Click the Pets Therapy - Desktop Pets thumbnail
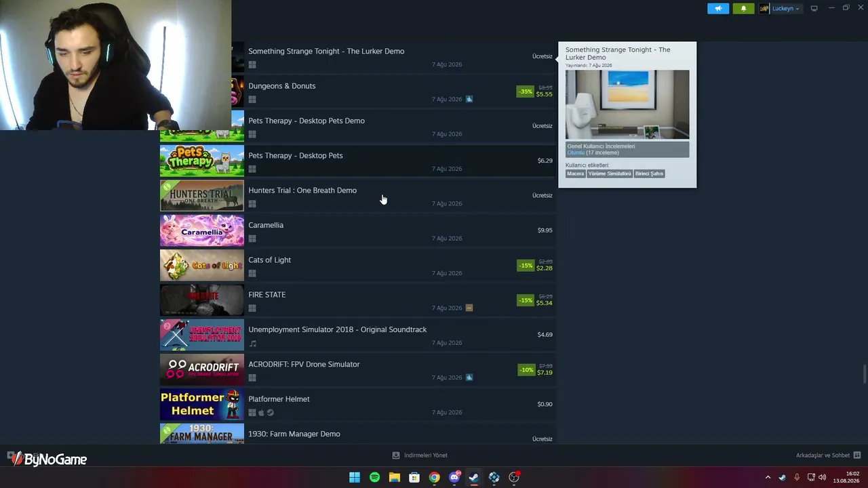 [202, 161]
